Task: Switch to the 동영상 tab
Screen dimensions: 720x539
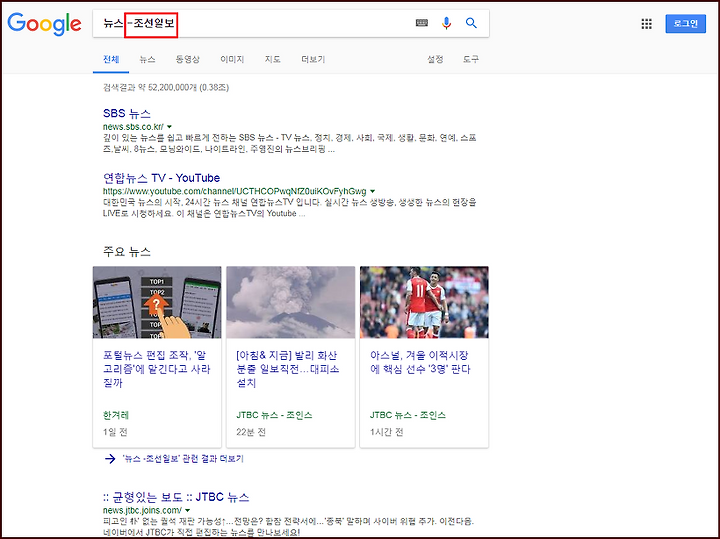Action: click(x=188, y=59)
